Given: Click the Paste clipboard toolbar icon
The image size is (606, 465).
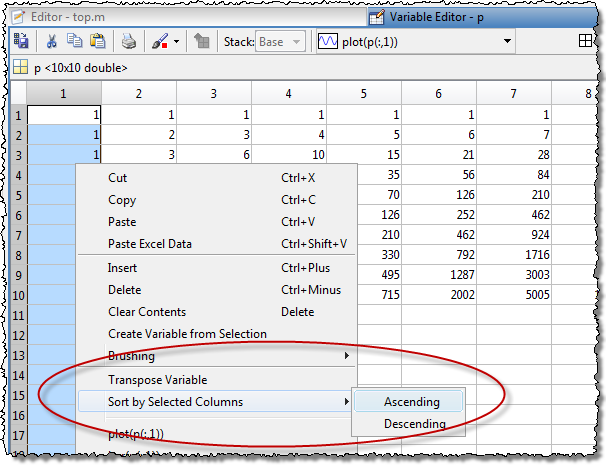Looking at the screenshot, I should [x=97, y=41].
